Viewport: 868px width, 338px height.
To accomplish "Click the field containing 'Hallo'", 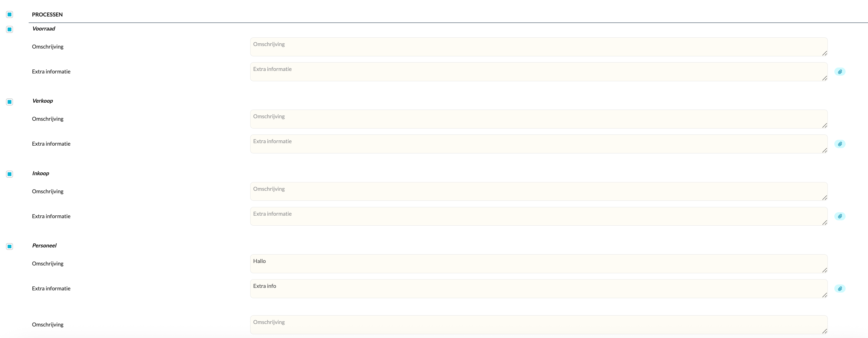I will coord(538,264).
